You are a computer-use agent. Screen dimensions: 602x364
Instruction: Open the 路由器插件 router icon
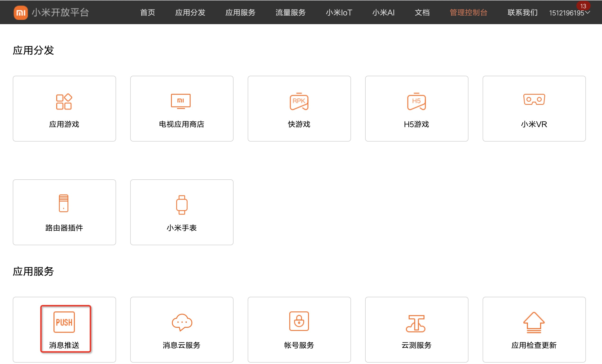pyautogui.click(x=63, y=203)
